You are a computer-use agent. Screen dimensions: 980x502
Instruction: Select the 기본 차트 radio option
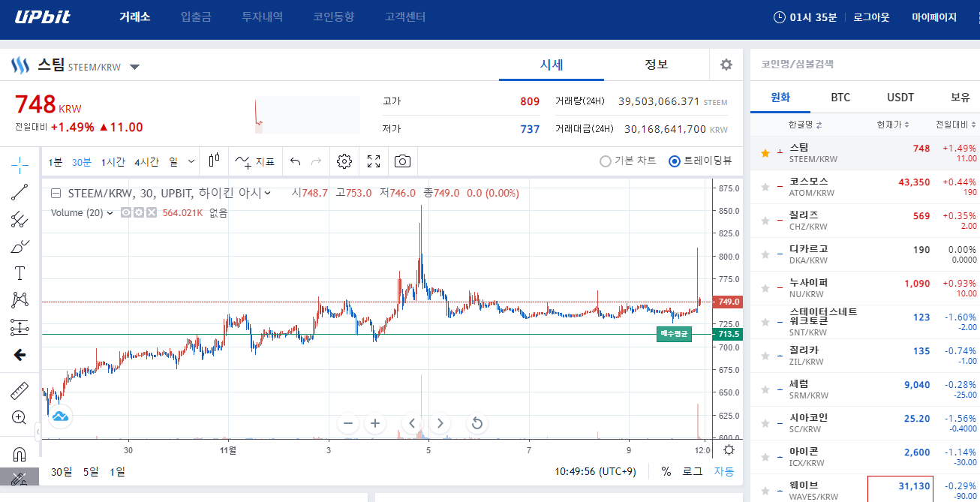tap(628, 161)
